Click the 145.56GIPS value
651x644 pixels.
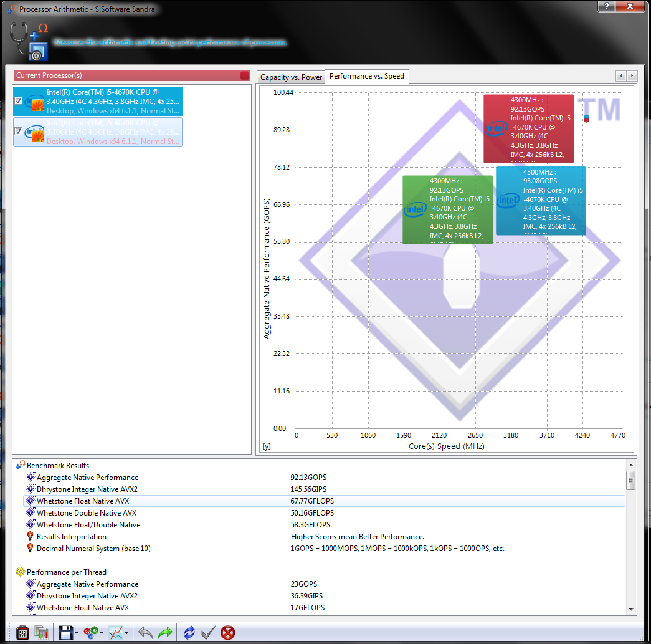click(x=308, y=489)
